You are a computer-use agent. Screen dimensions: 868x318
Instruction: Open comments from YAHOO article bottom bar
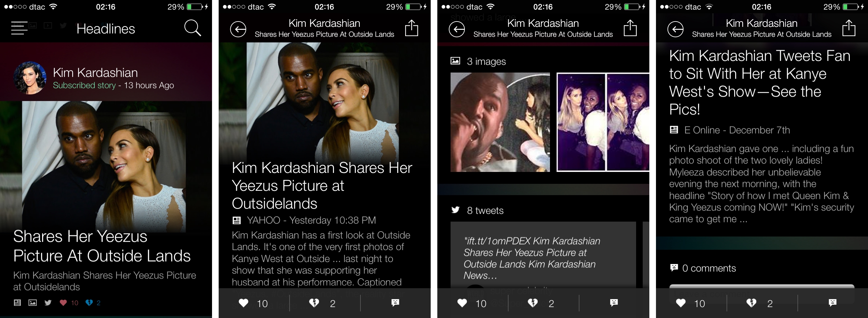pyautogui.click(x=395, y=302)
